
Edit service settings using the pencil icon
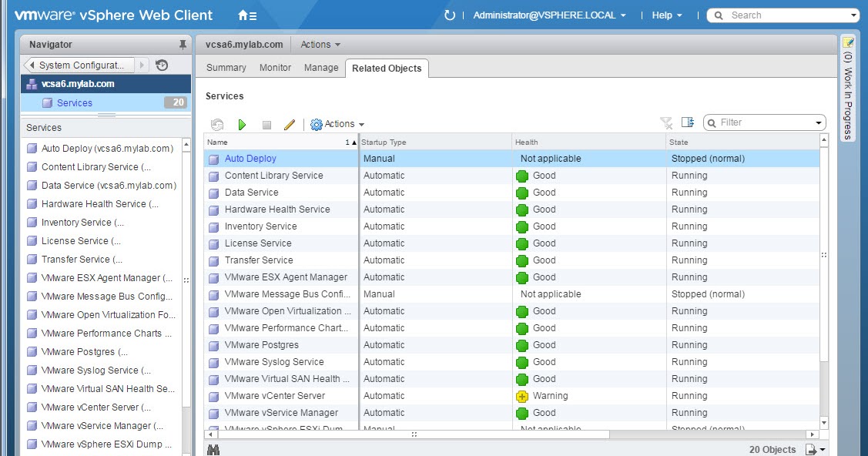tap(288, 124)
